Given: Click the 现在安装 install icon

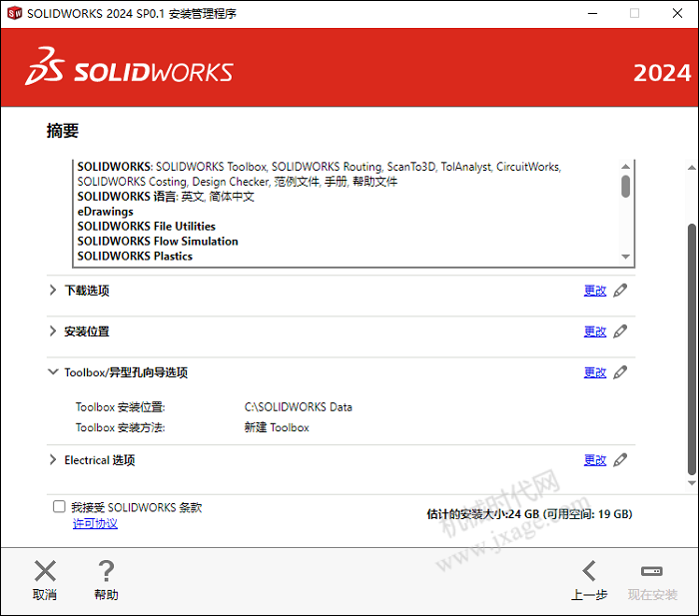Looking at the screenshot, I should (652, 571).
